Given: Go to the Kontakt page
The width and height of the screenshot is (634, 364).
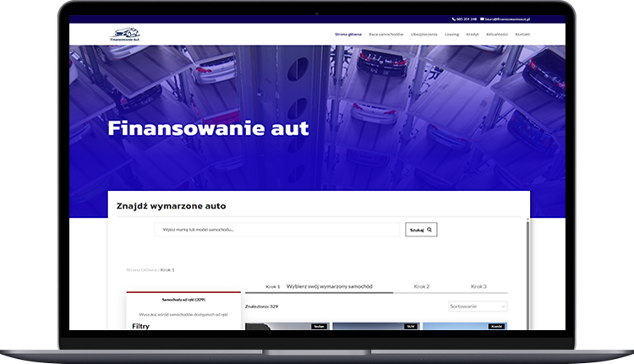Looking at the screenshot, I should coord(522,35).
